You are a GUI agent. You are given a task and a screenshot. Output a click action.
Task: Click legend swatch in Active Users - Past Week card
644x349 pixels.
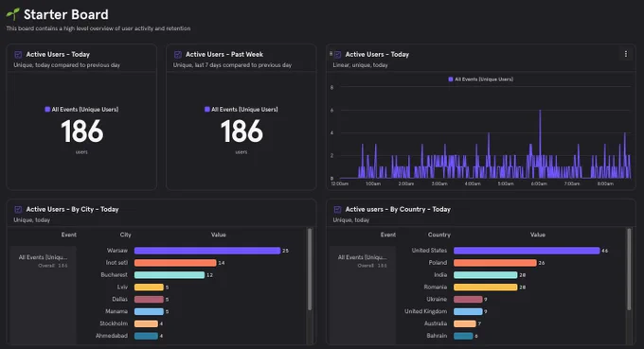(207, 109)
